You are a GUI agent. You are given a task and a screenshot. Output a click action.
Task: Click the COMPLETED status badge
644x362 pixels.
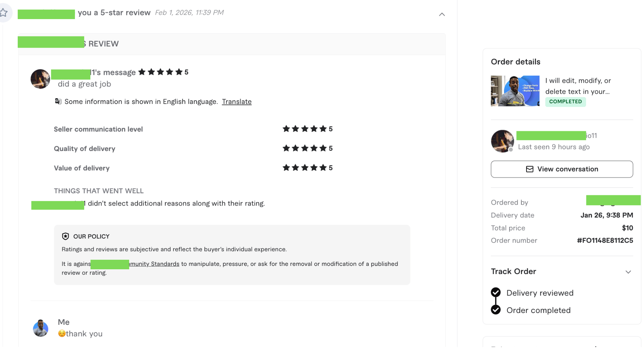(x=565, y=102)
